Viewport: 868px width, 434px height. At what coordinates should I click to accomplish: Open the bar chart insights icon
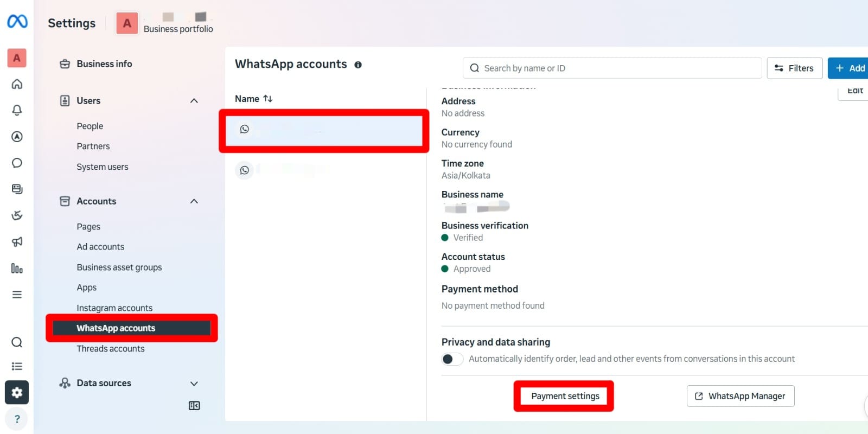(17, 269)
